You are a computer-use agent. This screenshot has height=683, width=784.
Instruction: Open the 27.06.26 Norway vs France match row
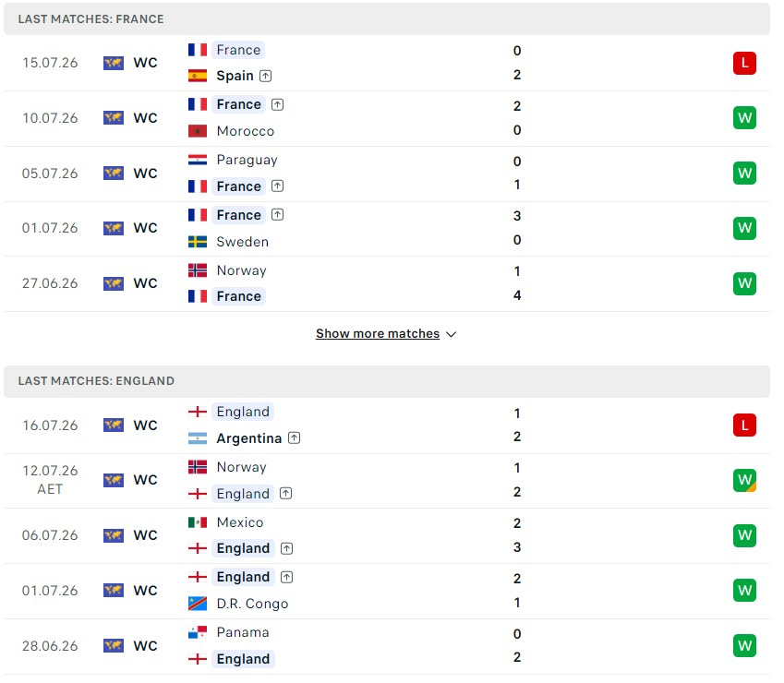pos(387,283)
